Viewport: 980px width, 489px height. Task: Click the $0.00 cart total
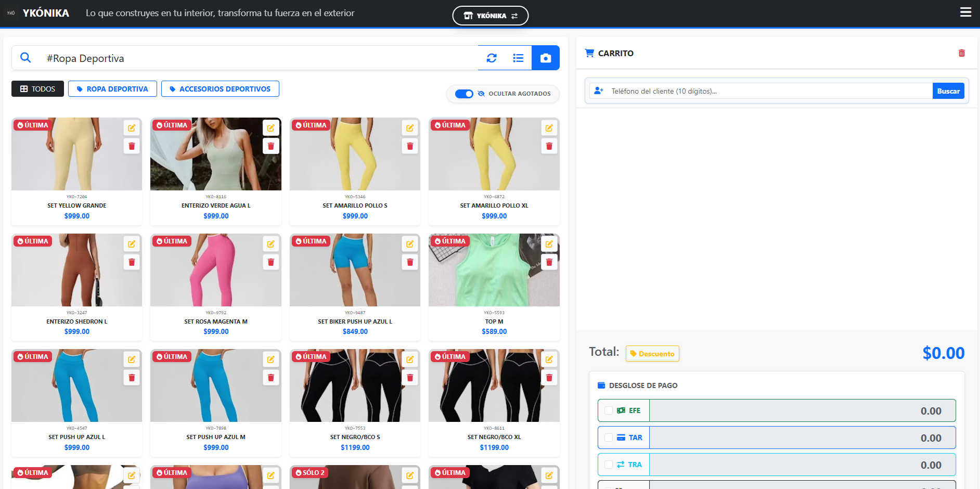click(x=944, y=353)
